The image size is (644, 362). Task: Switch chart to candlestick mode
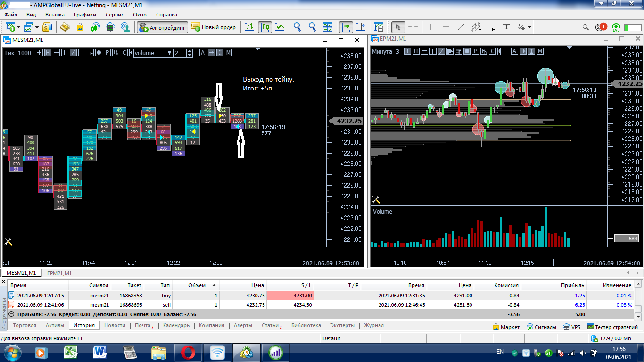pos(265,27)
